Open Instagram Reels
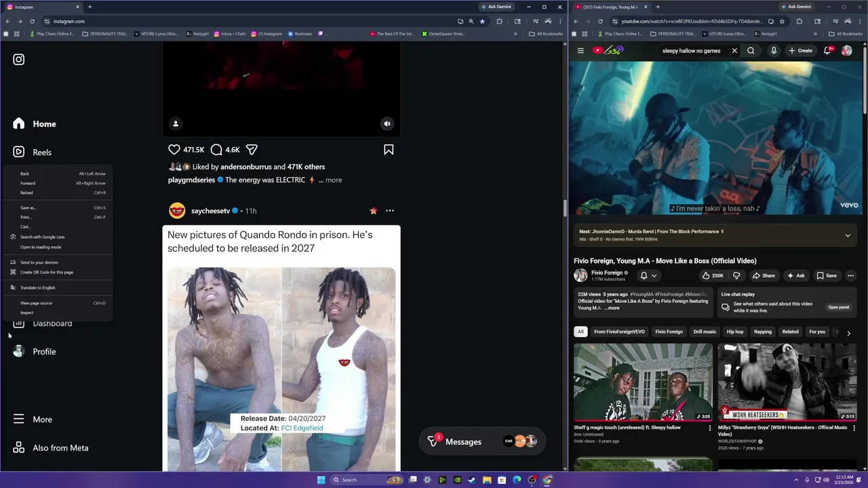Screen dimensions: 868x488 pos(33,152)
